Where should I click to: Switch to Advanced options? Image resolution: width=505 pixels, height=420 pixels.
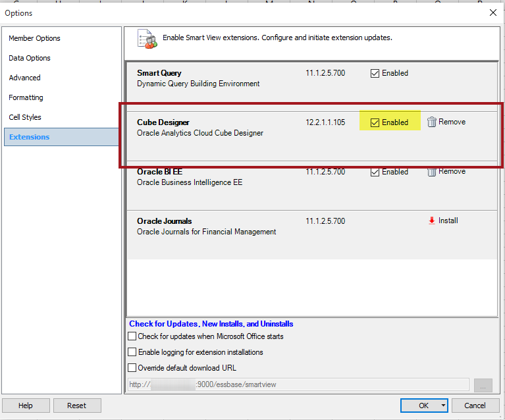pos(24,78)
